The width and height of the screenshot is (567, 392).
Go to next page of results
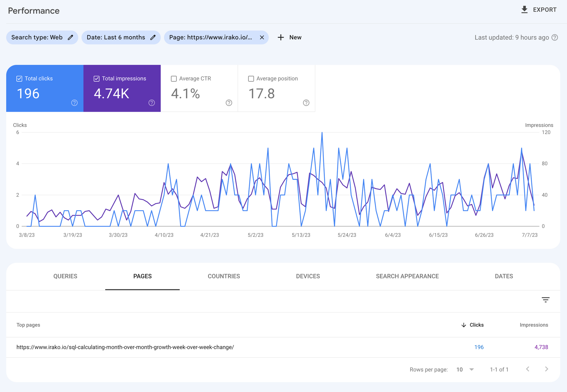pos(546,369)
